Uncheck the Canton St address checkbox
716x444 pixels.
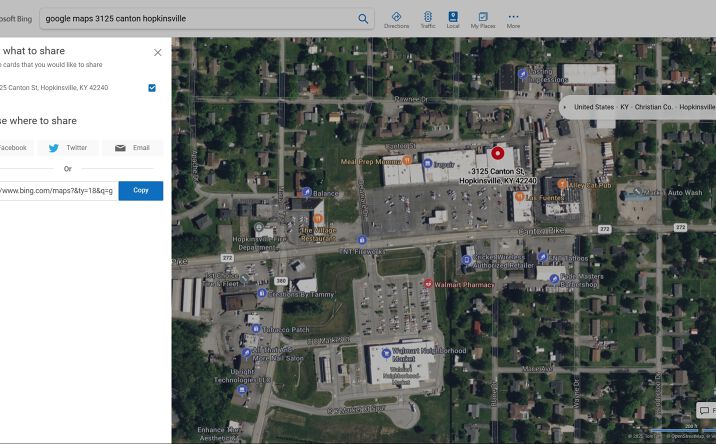click(x=152, y=88)
